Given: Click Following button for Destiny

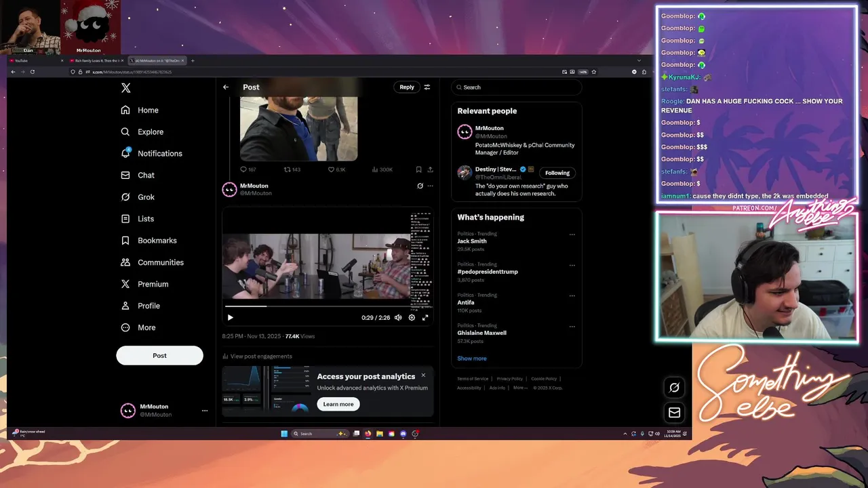Looking at the screenshot, I should coord(557,173).
